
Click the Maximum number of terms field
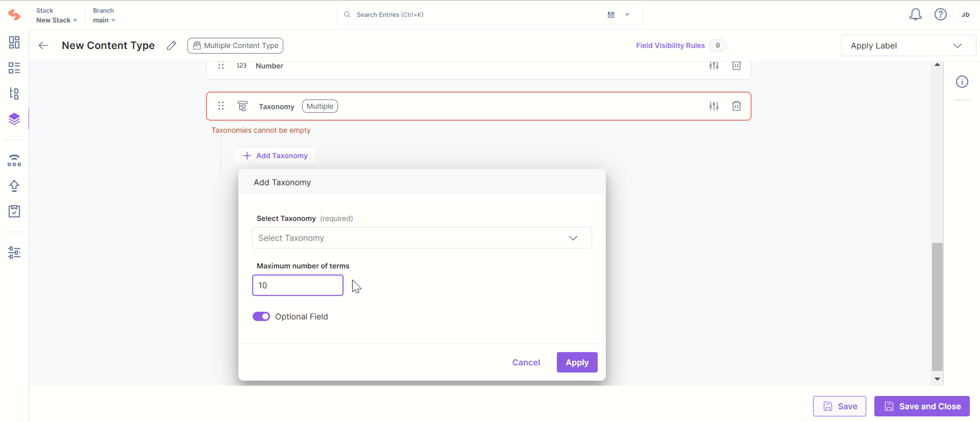298,285
